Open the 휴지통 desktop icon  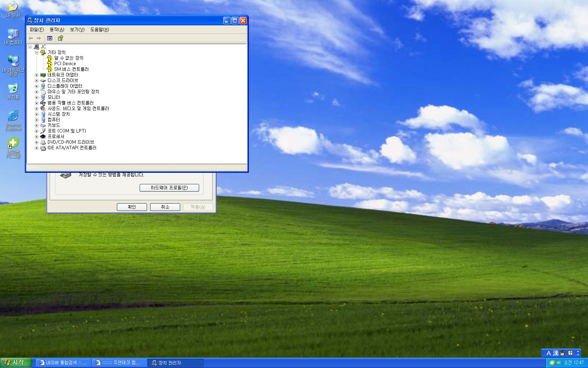pyautogui.click(x=13, y=91)
